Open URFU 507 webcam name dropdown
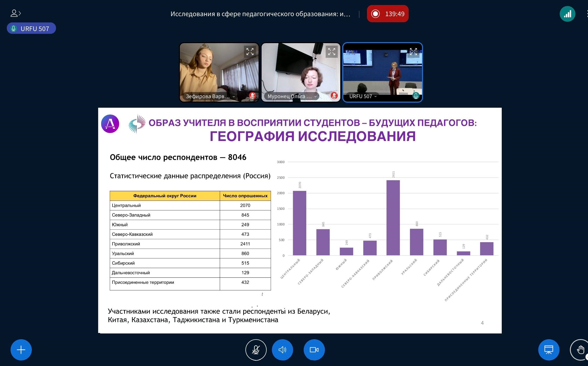Screen dimensions: 588x366 point(375,96)
